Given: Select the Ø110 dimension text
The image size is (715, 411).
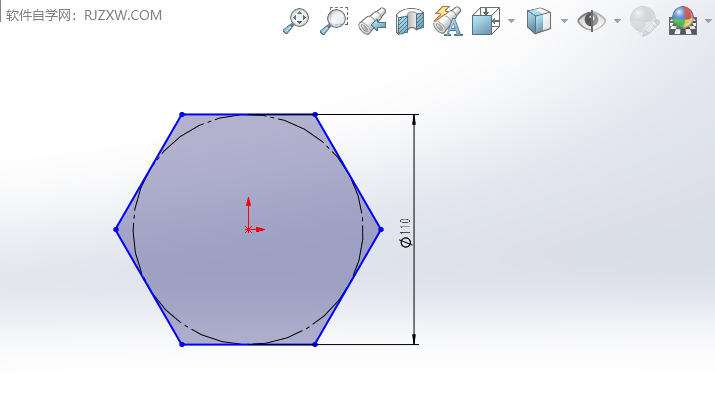Looking at the screenshot, I should (x=405, y=233).
